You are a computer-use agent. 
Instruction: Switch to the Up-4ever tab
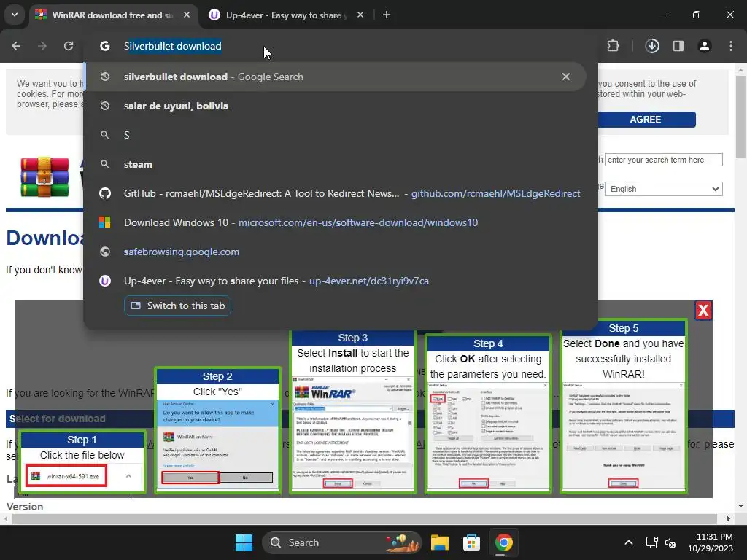[x=286, y=15]
